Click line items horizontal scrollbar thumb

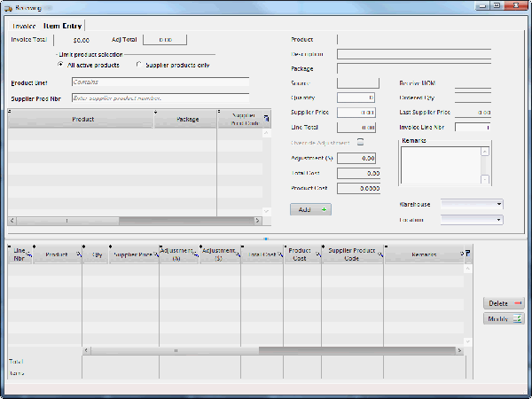click(x=175, y=350)
